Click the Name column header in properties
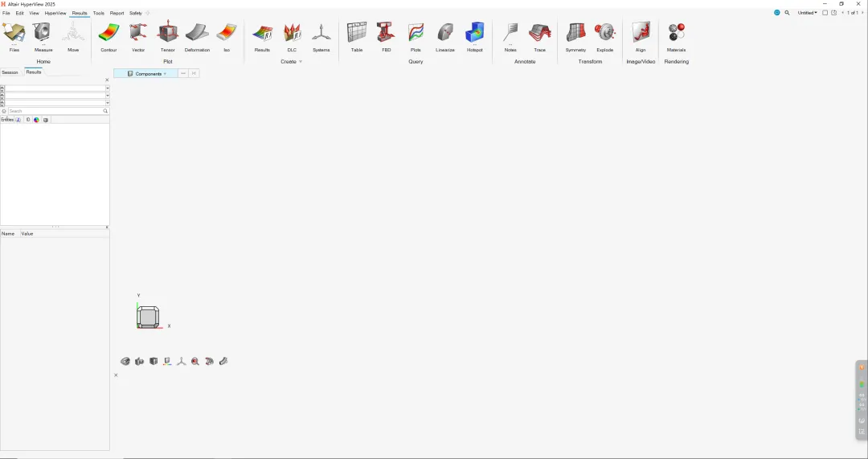 coord(8,234)
